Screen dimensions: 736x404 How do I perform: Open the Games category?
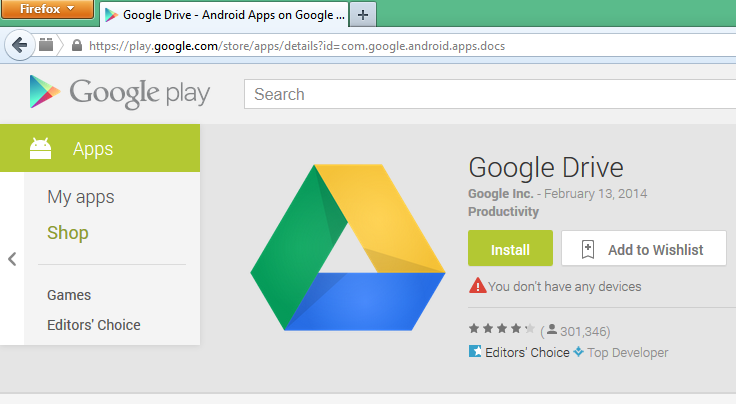coord(69,295)
